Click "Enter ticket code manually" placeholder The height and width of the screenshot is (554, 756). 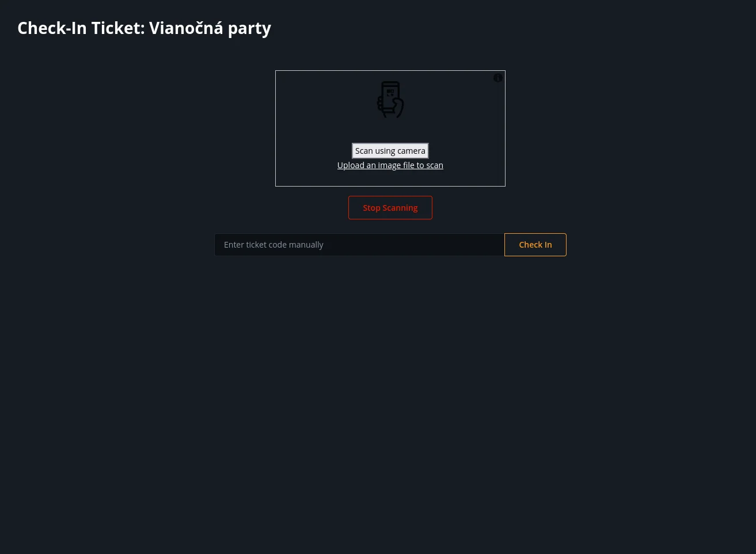click(273, 245)
